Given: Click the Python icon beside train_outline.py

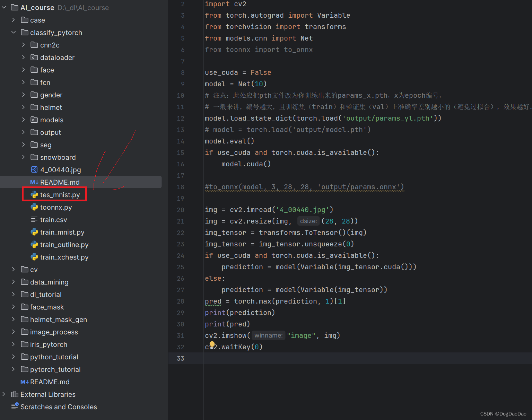Looking at the screenshot, I should tap(34, 244).
